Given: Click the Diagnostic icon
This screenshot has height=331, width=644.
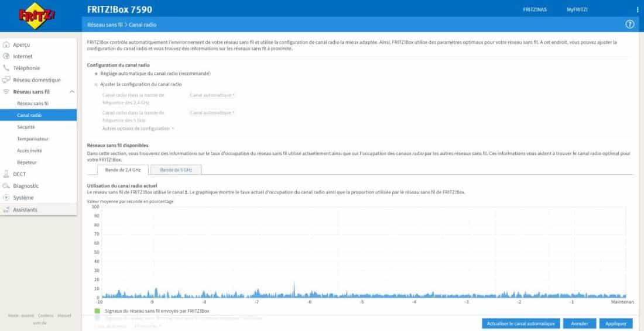Looking at the screenshot, I should tap(6, 186).
